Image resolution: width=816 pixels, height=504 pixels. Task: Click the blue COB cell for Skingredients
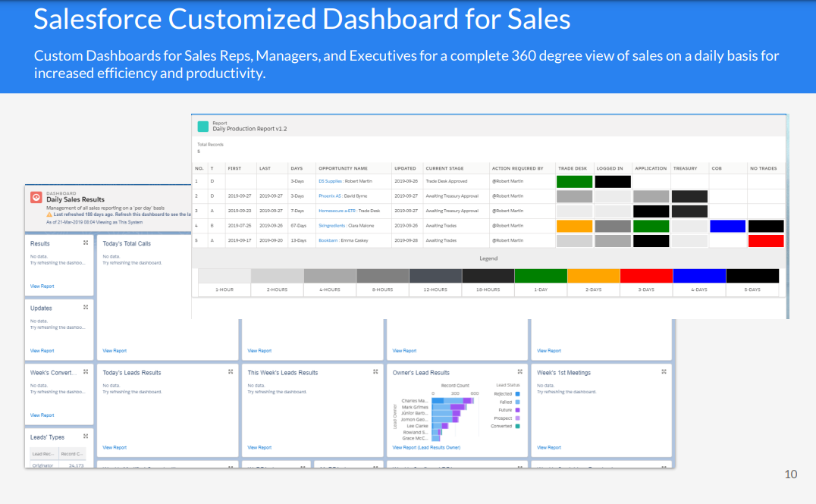click(727, 226)
